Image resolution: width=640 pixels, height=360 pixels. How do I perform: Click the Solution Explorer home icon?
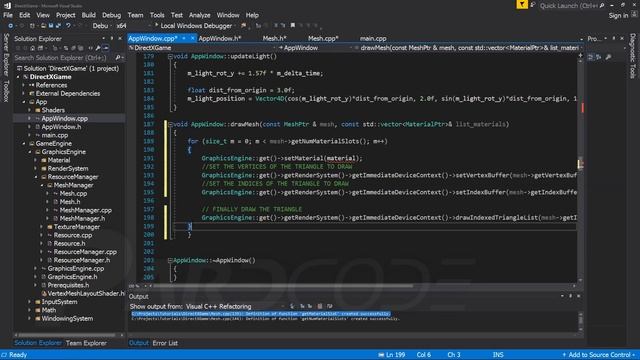tap(32, 48)
